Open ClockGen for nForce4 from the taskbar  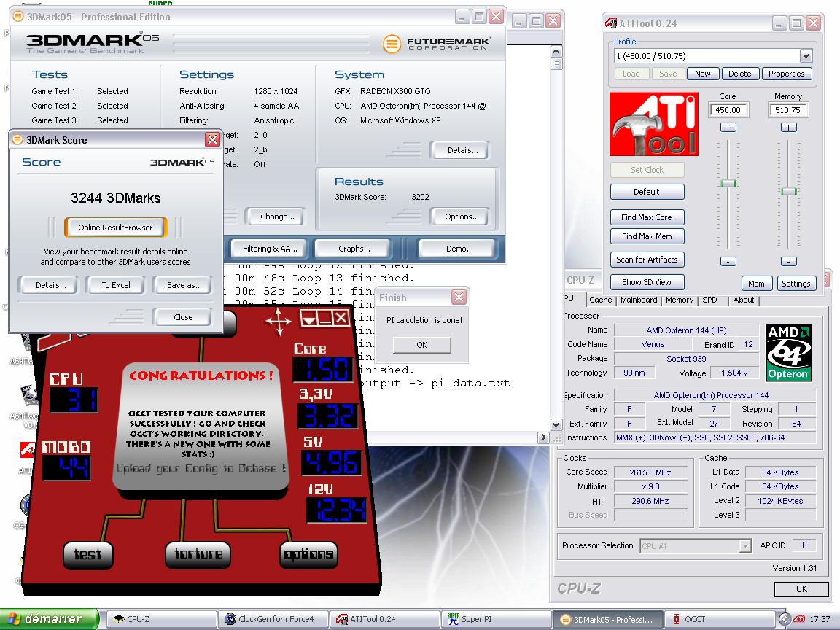pyautogui.click(x=273, y=619)
